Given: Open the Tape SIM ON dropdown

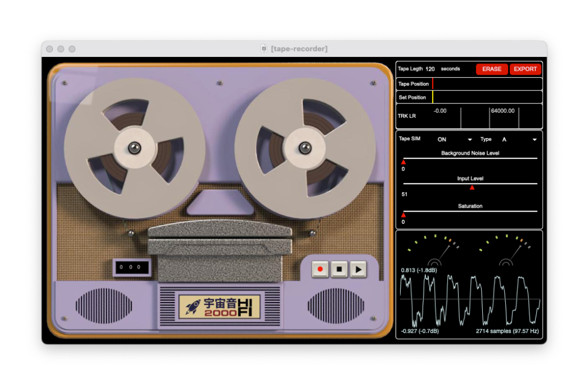Looking at the screenshot, I should click(454, 140).
